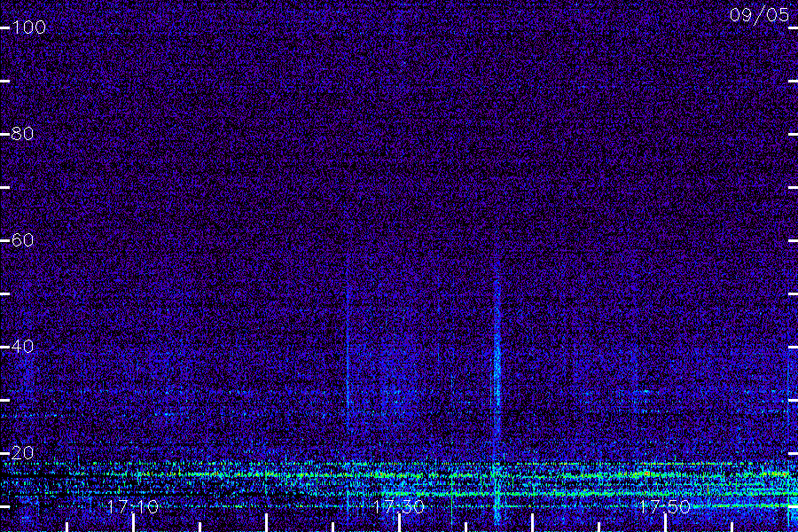Click the time tick mark below 17:50
The height and width of the screenshot is (532, 798).
click(x=665, y=523)
